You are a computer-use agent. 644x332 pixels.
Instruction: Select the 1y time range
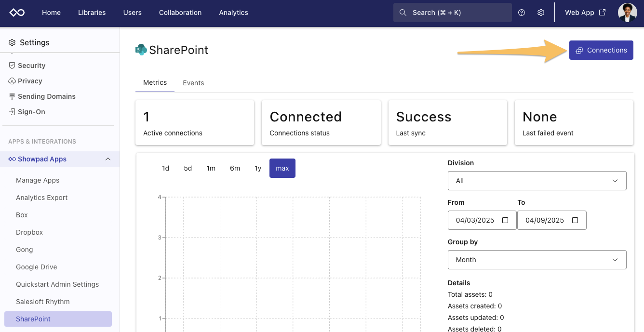coord(257,168)
